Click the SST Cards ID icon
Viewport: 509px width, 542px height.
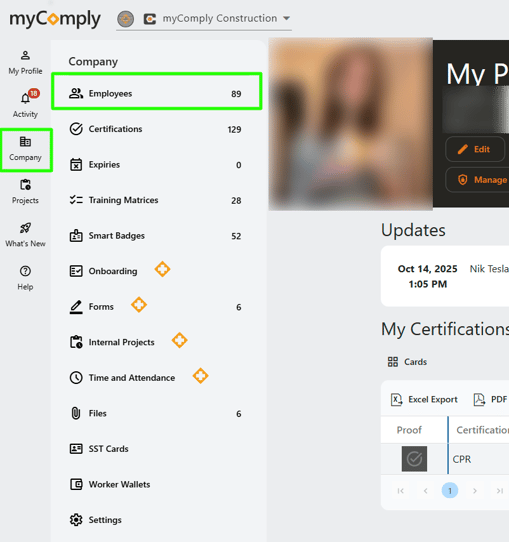coord(76,449)
